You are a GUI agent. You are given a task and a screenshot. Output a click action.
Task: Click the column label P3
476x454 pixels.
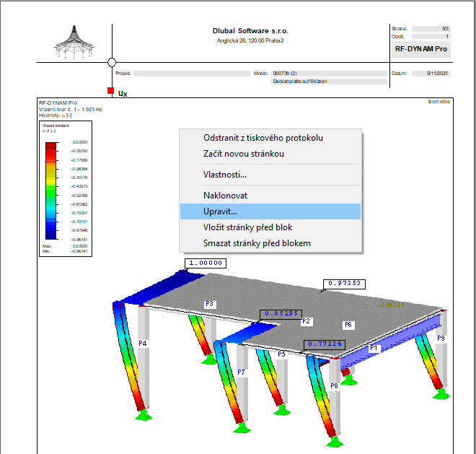pyautogui.click(x=209, y=304)
